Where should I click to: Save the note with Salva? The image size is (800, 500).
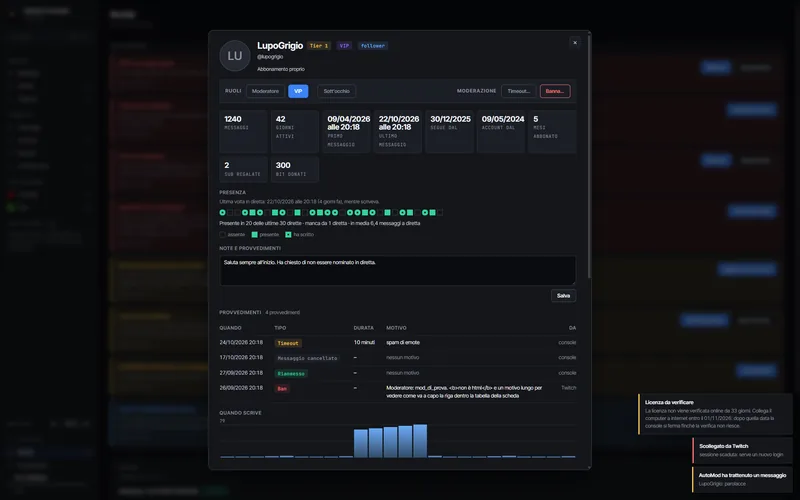563,296
